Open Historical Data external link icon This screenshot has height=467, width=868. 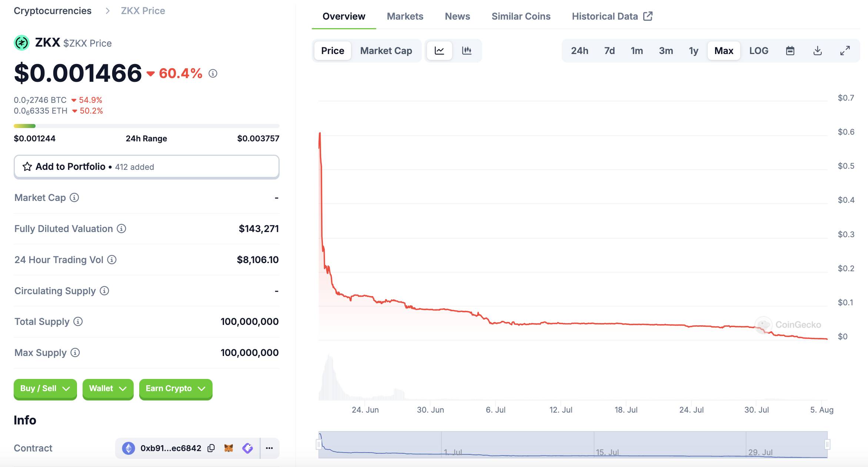click(648, 16)
